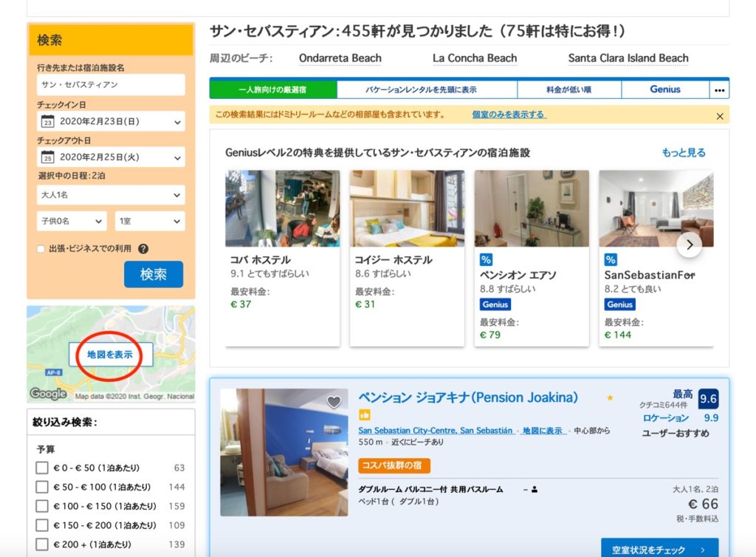756x557 pixels.
Task: Click ダブルルーム バルコニー付 共用バスルーム room name
Action: point(430,490)
